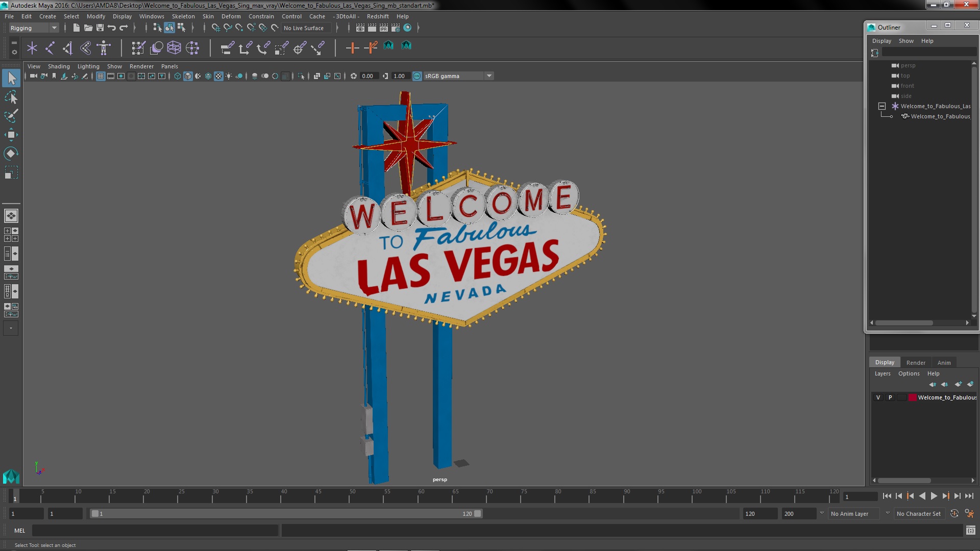Toggle the sRGB color management ON button
The height and width of the screenshot is (551, 980).
tap(417, 76)
